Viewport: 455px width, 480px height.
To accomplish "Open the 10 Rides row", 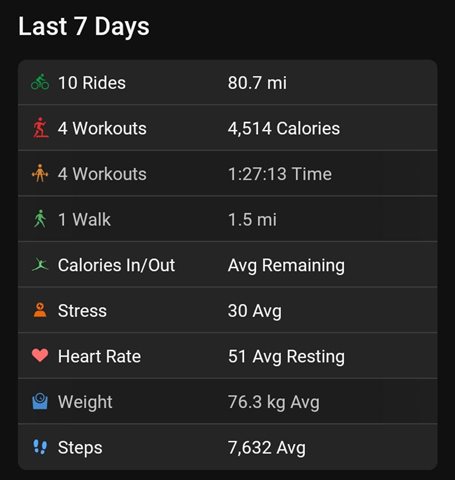I will coord(228,82).
